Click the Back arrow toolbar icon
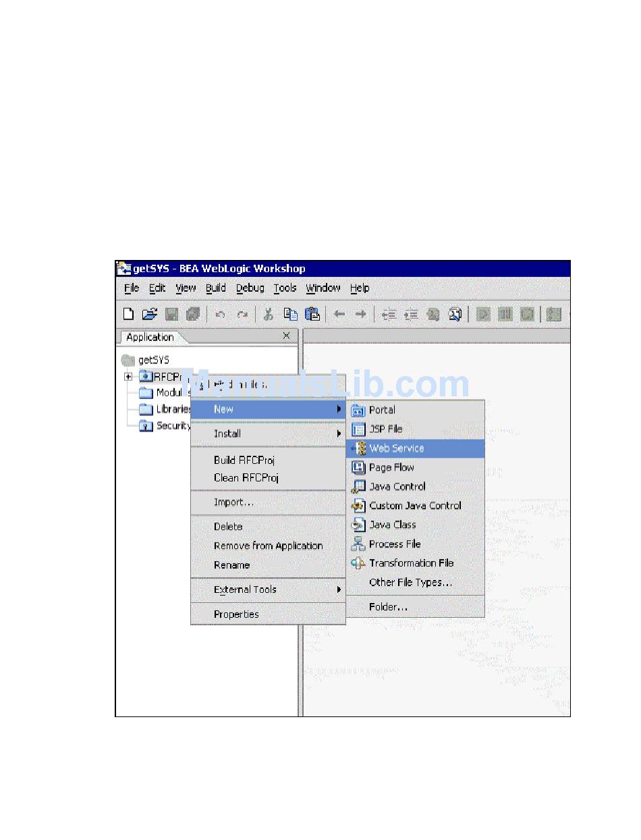641x840 pixels. tap(339, 314)
